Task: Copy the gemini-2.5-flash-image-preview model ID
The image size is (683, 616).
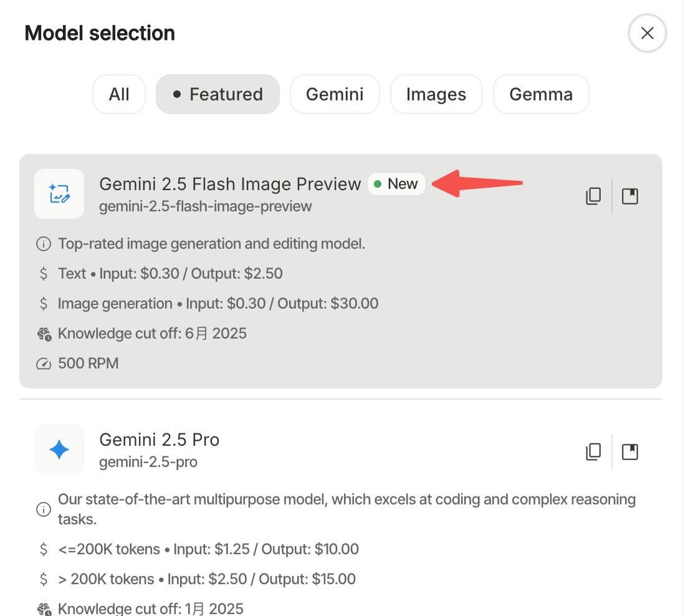Action: click(x=593, y=196)
